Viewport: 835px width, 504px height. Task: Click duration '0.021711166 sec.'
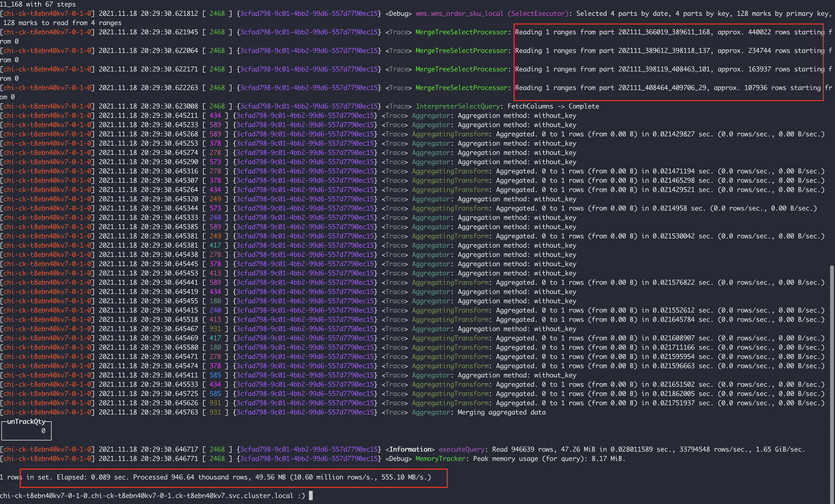681,347
